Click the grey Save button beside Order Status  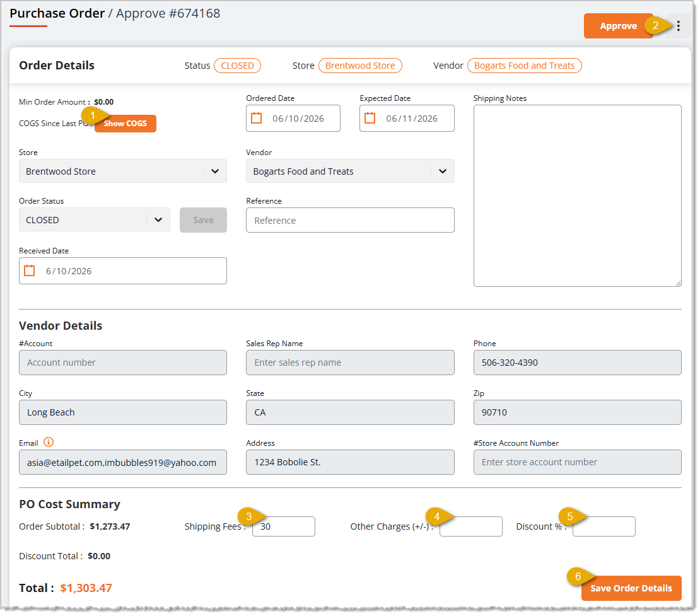tap(203, 220)
